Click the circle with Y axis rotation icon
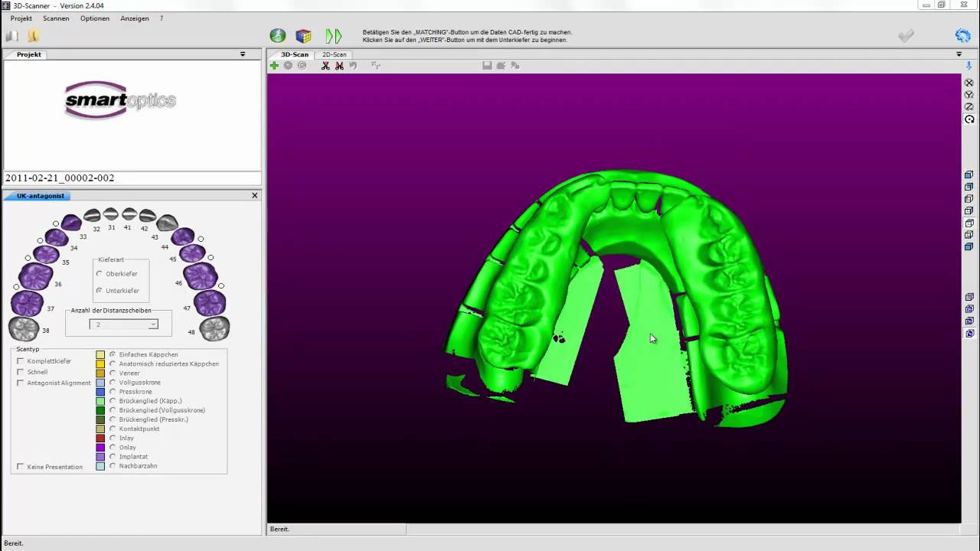Viewport: 980px width, 551px height. 969,95
